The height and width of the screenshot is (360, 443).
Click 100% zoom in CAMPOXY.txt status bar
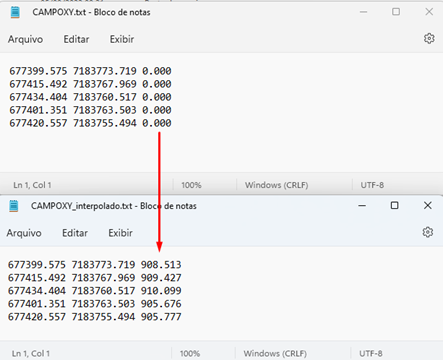tap(191, 185)
